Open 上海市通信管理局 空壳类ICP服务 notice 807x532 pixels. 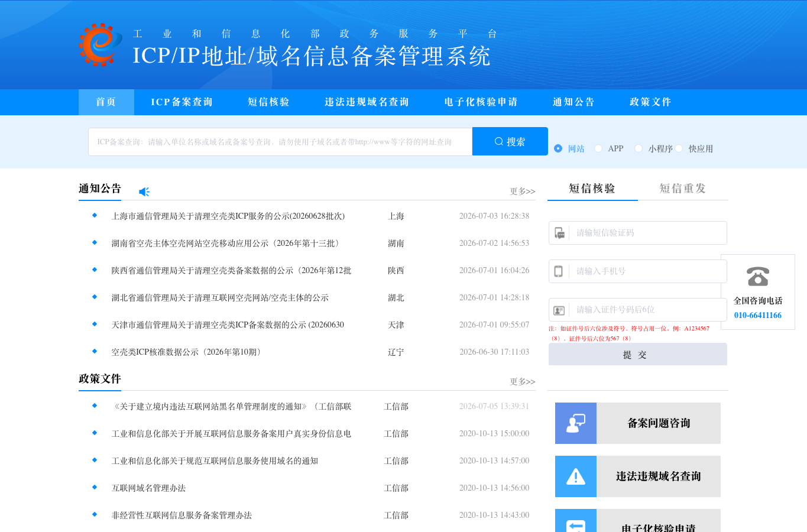pyautogui.click(x=228, y=216)
